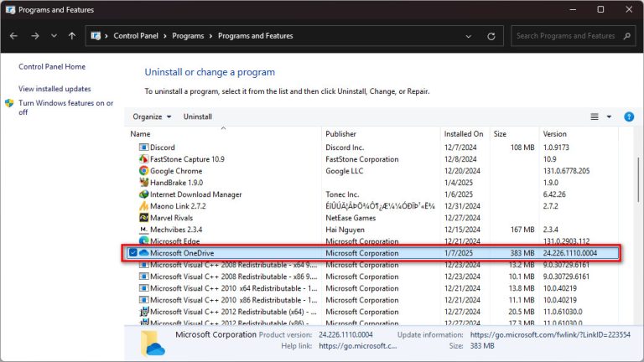Select the Google Chrome icon
This screenshot has width=644, height=362.
[x=143, y=171]
